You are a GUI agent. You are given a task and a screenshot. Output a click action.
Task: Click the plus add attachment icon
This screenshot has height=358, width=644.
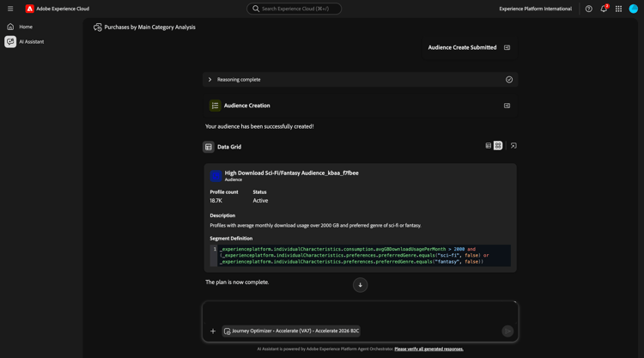click(213, 331)
